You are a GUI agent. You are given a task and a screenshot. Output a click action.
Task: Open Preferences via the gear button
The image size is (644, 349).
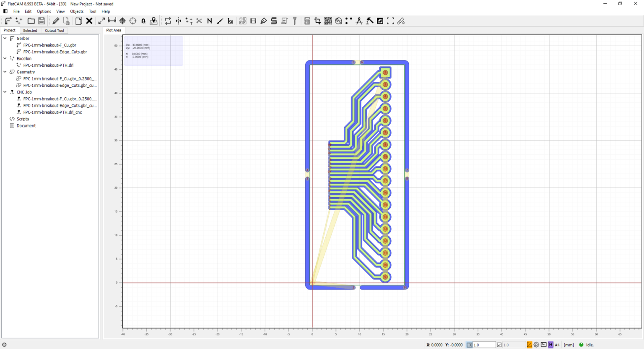coord(536,344)
